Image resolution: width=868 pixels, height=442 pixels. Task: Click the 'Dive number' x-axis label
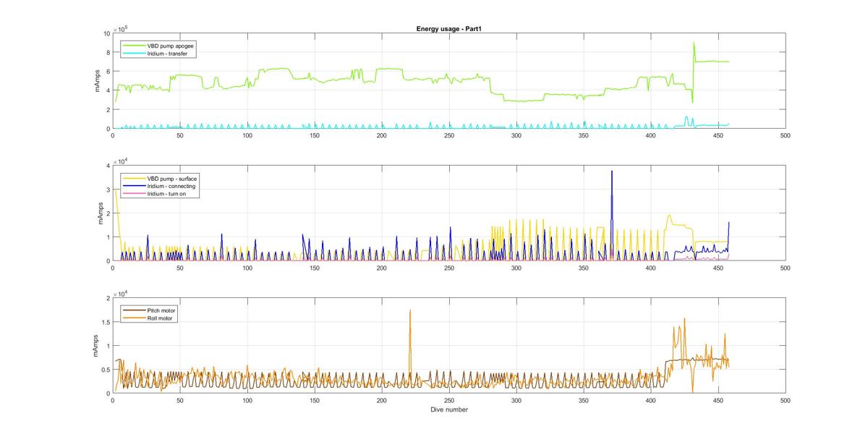[449, 409]
